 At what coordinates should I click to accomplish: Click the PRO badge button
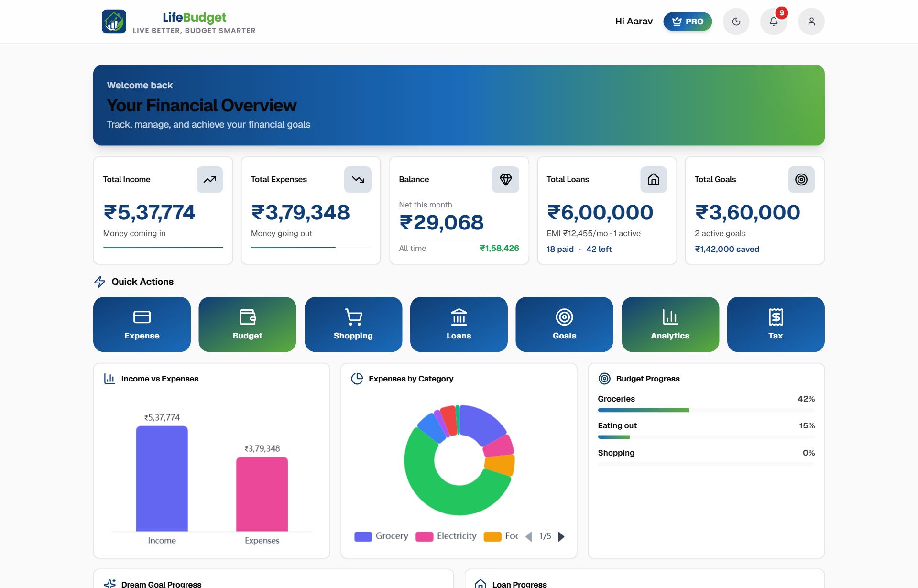coord(688,22)
